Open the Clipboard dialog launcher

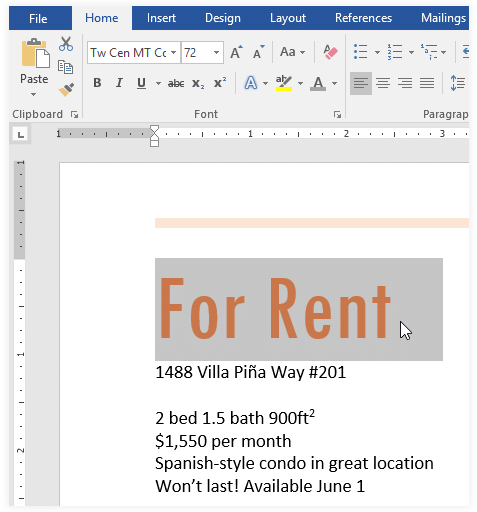pyautogui.click(x=74, y=115)
